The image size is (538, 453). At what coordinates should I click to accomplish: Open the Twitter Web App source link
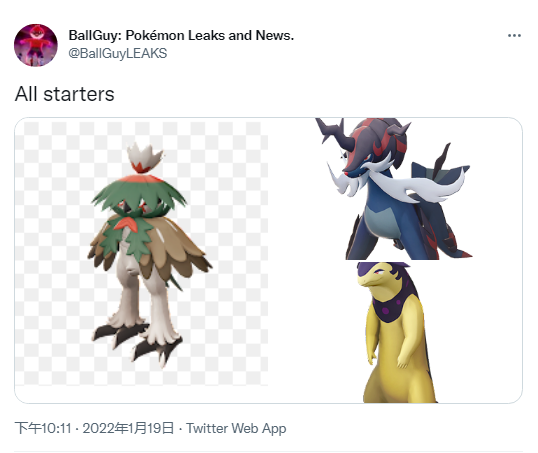click(236, 428)
